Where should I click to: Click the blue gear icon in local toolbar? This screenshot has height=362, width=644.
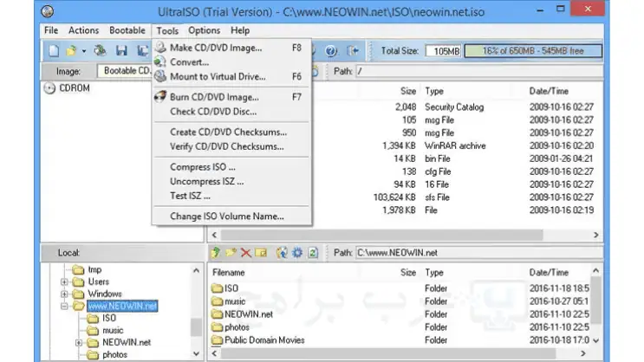pyautogui.click(x=297, y=253)
